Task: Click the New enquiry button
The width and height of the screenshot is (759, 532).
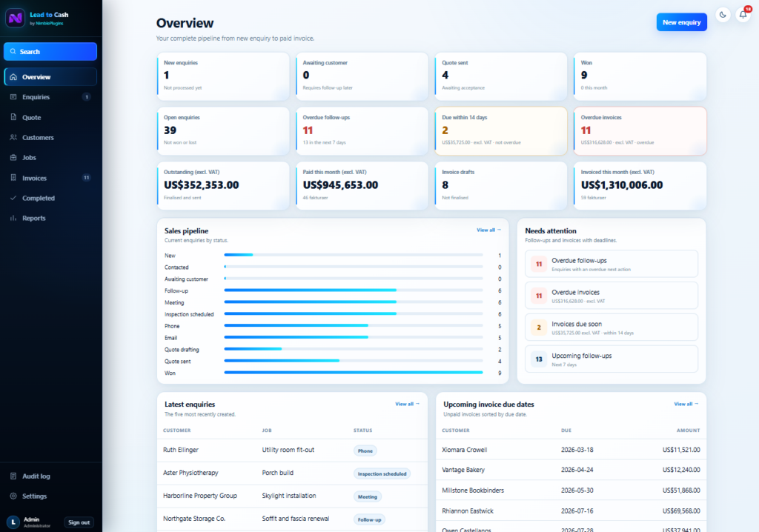Action: click(x=682, y=22)
